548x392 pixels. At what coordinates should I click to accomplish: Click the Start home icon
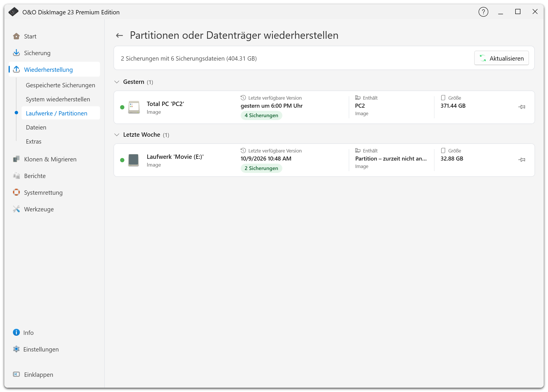(x=16, y=36)
